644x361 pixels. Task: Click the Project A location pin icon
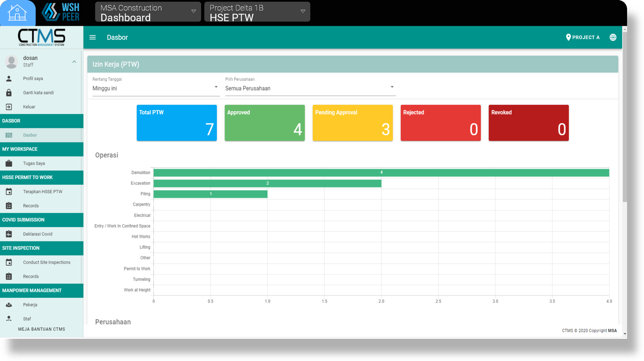point(568,37)
